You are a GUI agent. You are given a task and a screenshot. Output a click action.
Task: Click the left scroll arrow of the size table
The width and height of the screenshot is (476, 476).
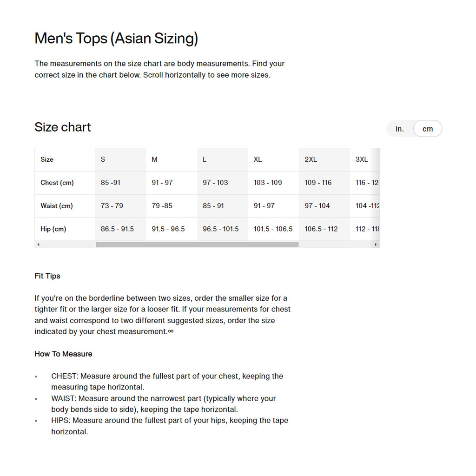[38, 245]
